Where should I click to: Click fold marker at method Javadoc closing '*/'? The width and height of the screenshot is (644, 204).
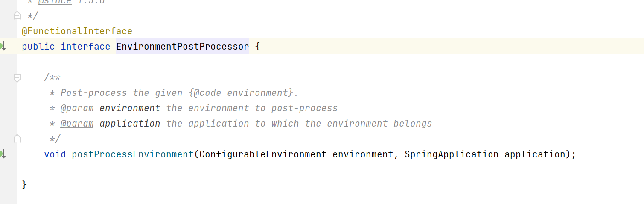pyautogui.click(x=17, y=139)
